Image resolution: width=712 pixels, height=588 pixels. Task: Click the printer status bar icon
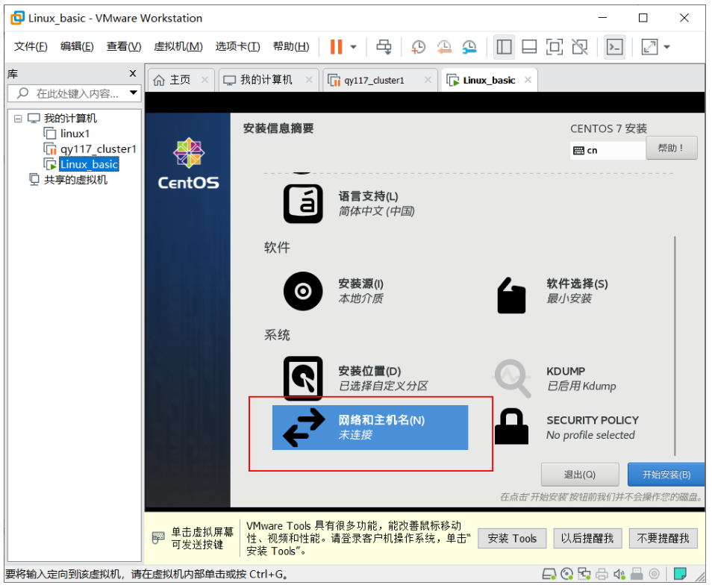click(x=602, y=575)
